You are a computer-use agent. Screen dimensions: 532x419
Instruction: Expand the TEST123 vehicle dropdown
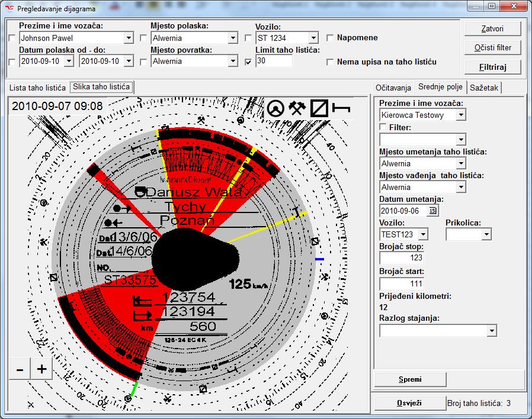(x=423, y=234)
